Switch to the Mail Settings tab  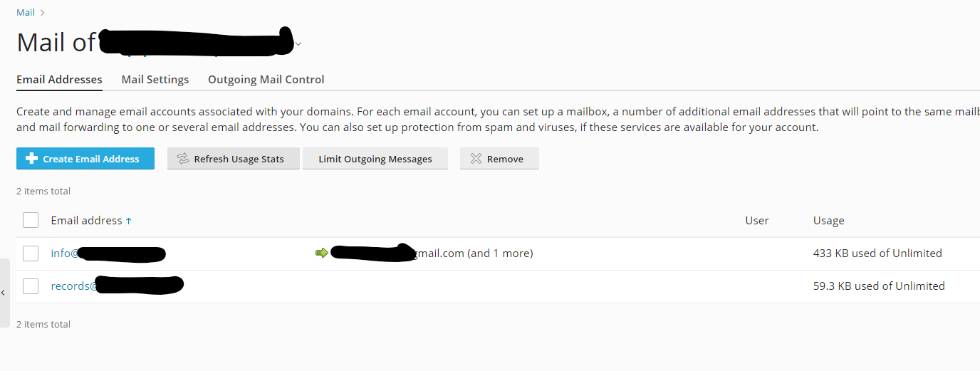coord(155,80)
